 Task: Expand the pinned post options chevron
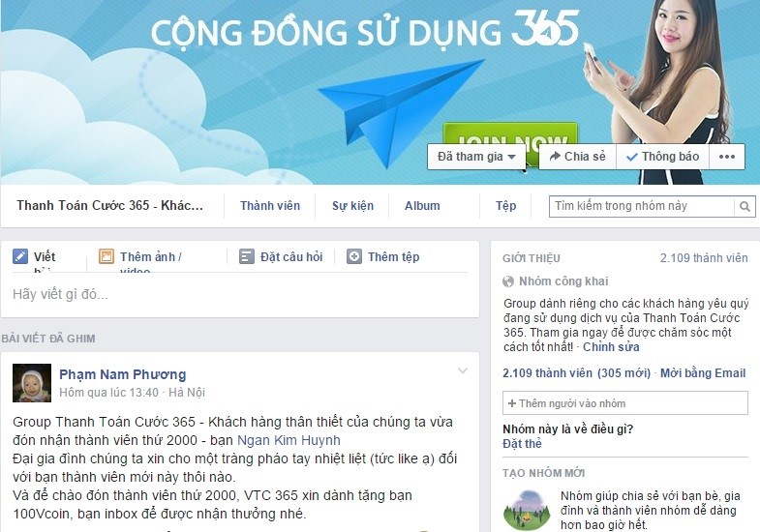[463, 370]
